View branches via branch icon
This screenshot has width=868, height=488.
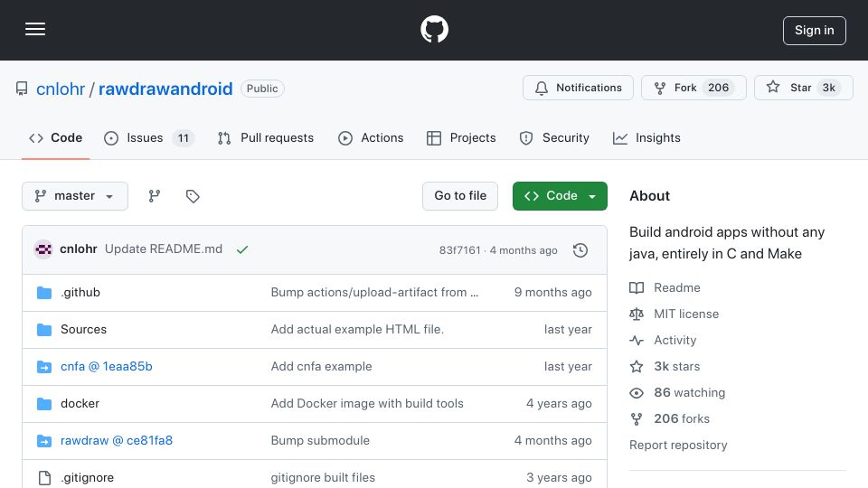tap(155, 196)
